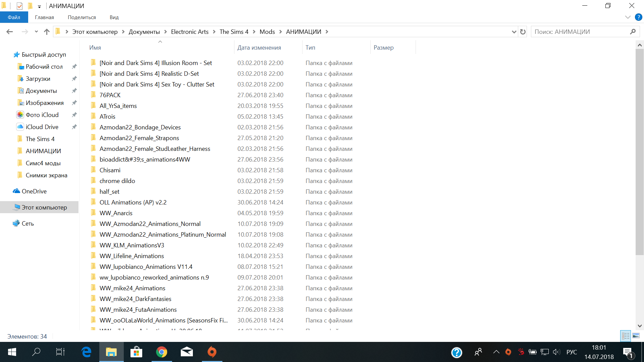Open taskbar search
644x362 pixels.
pos(36,352)
